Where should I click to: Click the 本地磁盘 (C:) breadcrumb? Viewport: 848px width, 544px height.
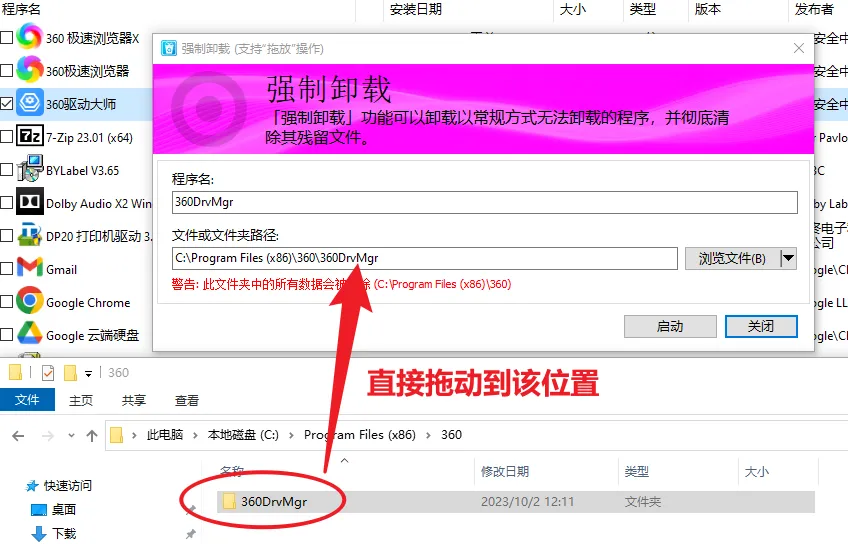point(243,435)
